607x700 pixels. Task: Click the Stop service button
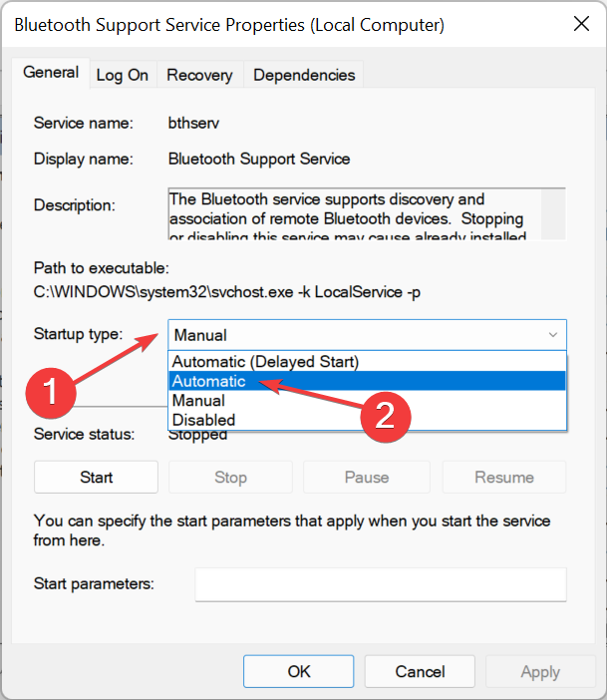[230, 478]
